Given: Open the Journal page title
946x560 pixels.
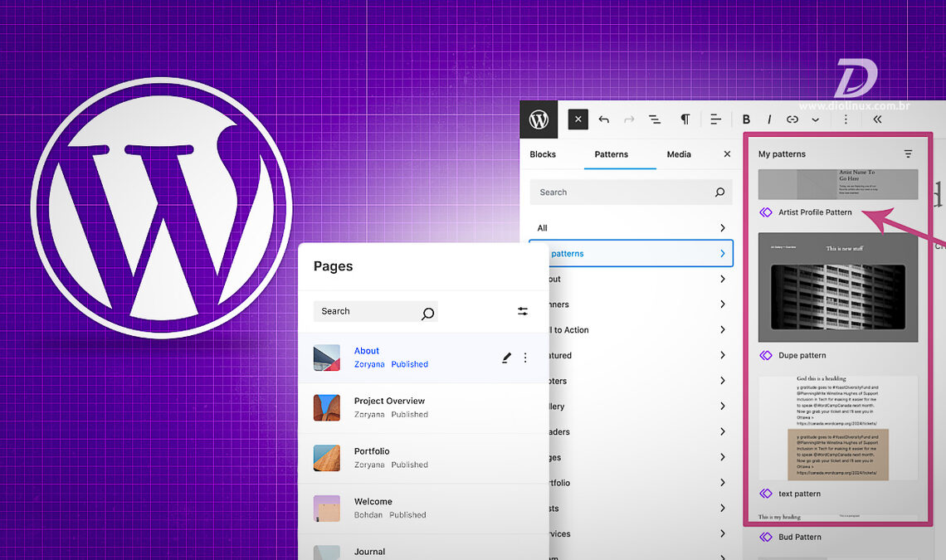Looking at the screenshot, I should [369, 552].
